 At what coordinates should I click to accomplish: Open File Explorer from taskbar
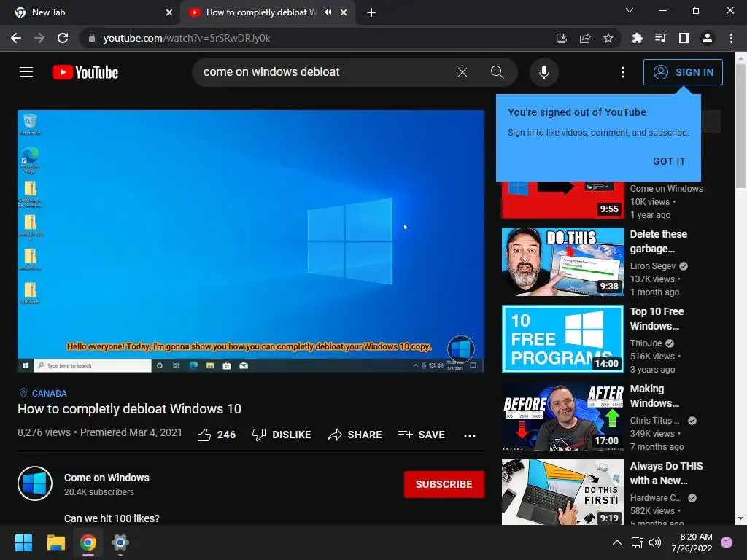coord(55,542)
